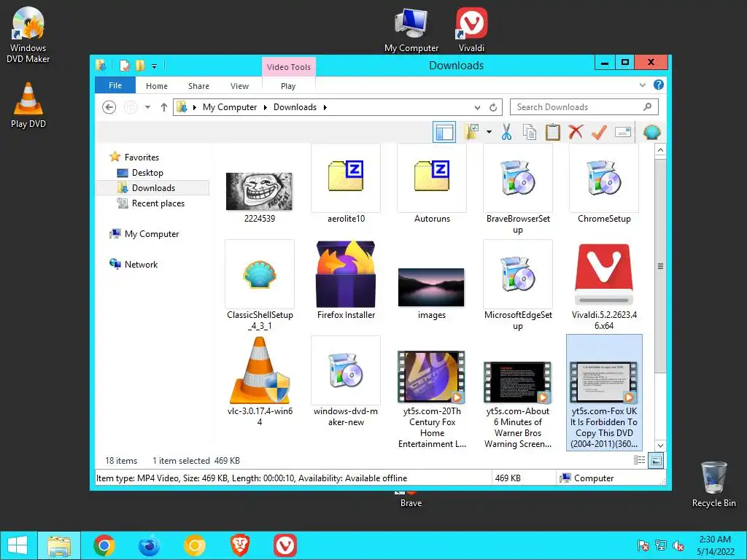
Task: Click the My Computer breadcrumb in address bar
Action: (230, 107)
